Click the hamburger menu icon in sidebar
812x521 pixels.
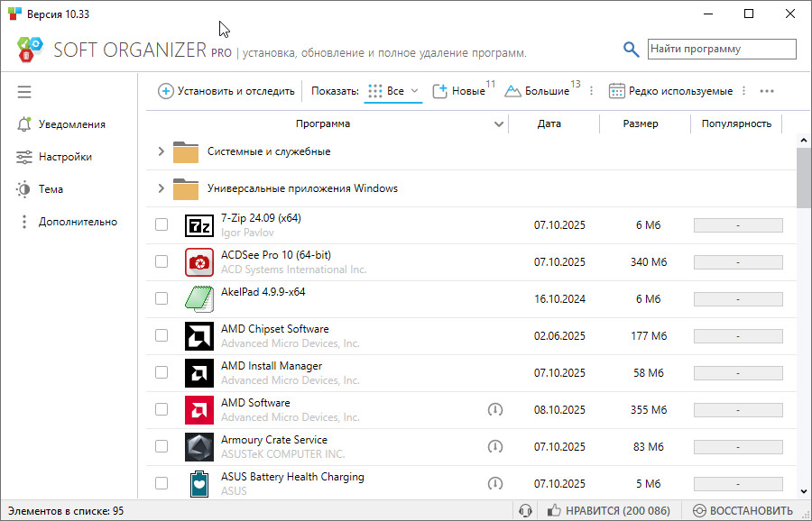tap(24, 92)
